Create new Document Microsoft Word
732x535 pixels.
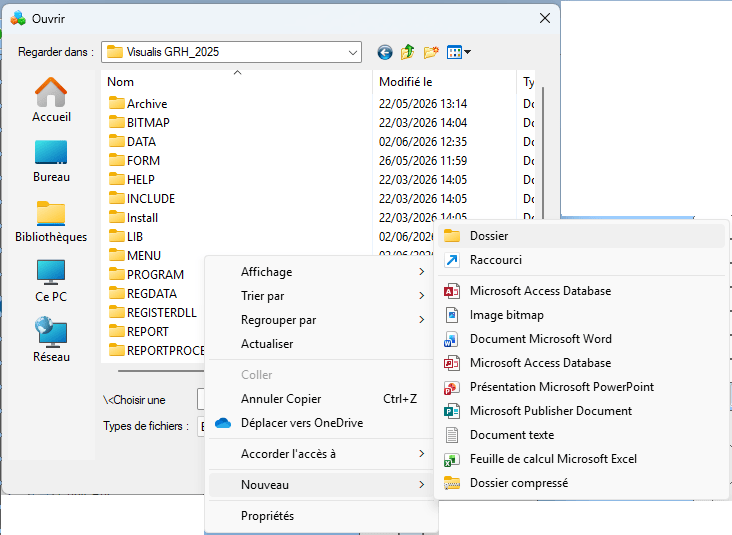pos(582,339)
